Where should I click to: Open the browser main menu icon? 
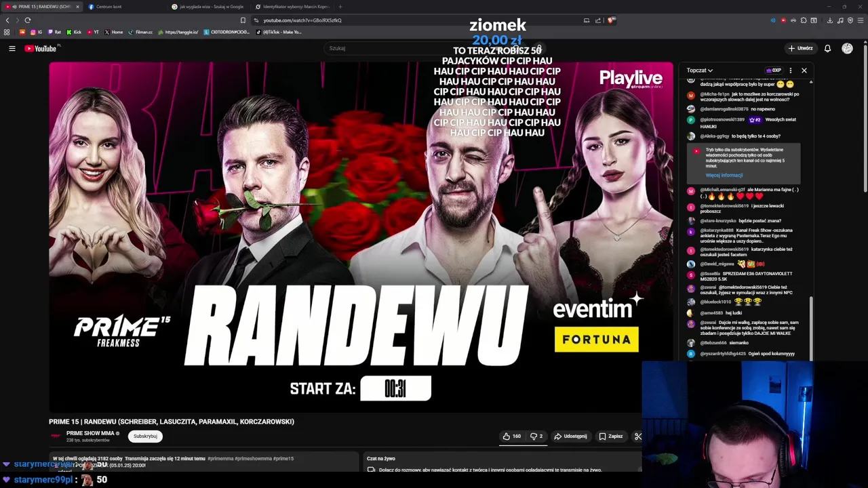(861, 20)
